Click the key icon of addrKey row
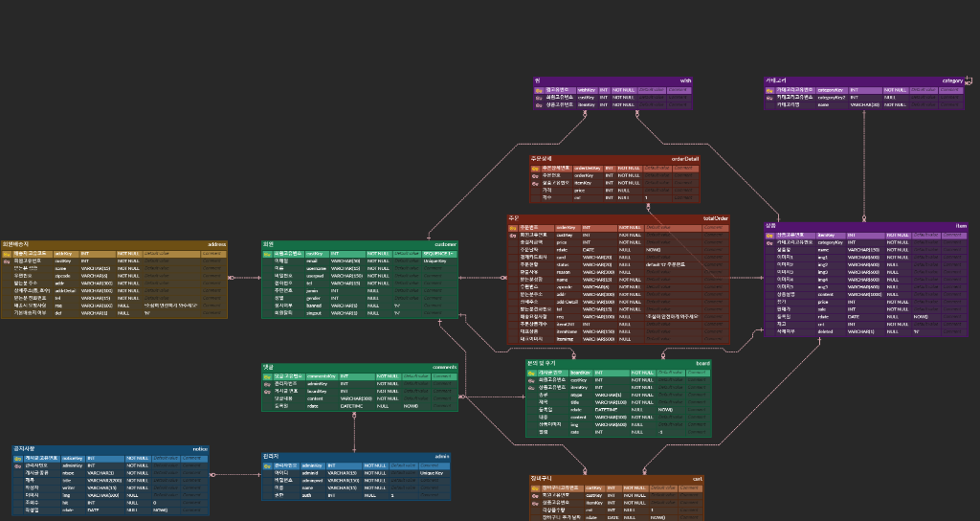This screenshot has height=521, width=980. click(x=7, y=254)
